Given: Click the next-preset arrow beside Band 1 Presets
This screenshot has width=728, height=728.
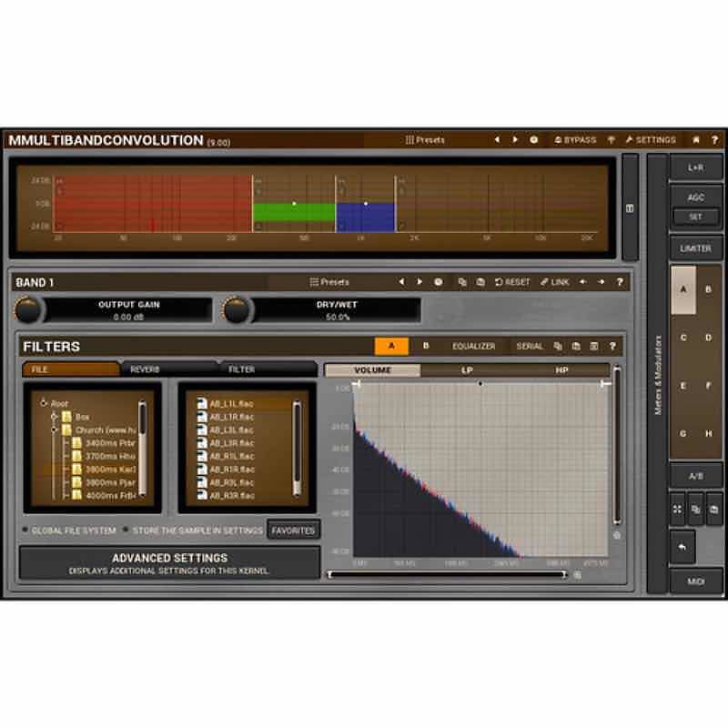Looking at the screenshot, I should pyautogui.click(x=419, y=282).
